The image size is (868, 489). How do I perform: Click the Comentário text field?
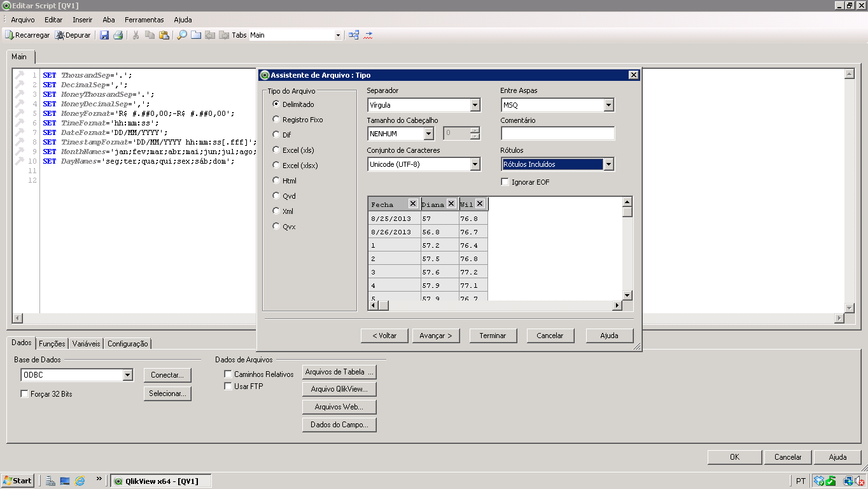[x=557, y=134]
